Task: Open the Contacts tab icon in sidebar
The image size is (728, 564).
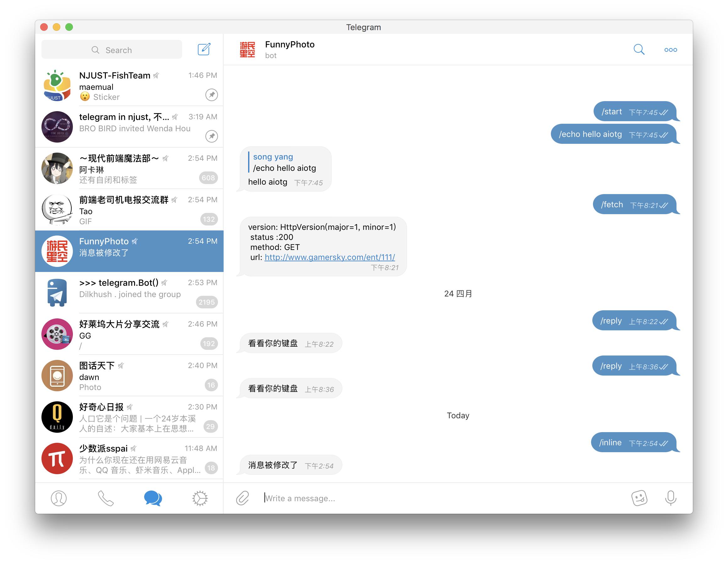Action: click(x=58, y=498)
